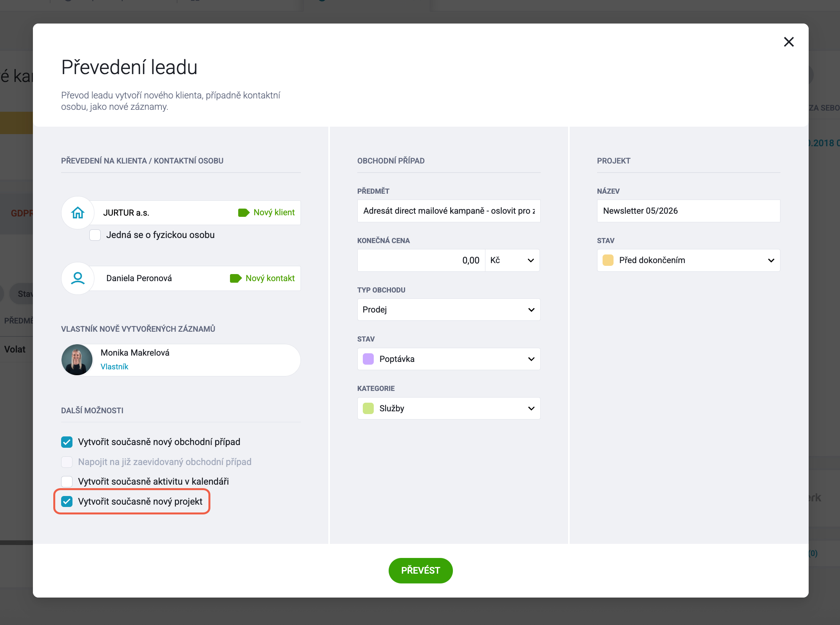Expand the Typ obchodu Prodej dropdown

coord(449,310)
